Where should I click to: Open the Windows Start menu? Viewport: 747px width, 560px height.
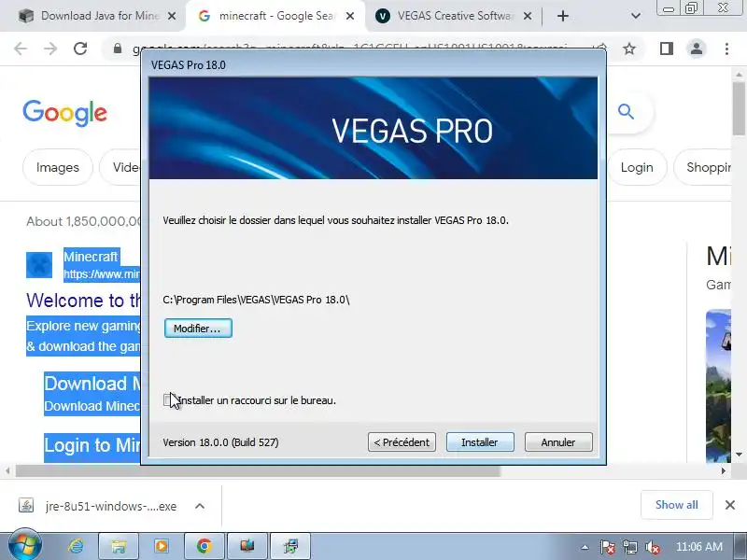point(24,546)
